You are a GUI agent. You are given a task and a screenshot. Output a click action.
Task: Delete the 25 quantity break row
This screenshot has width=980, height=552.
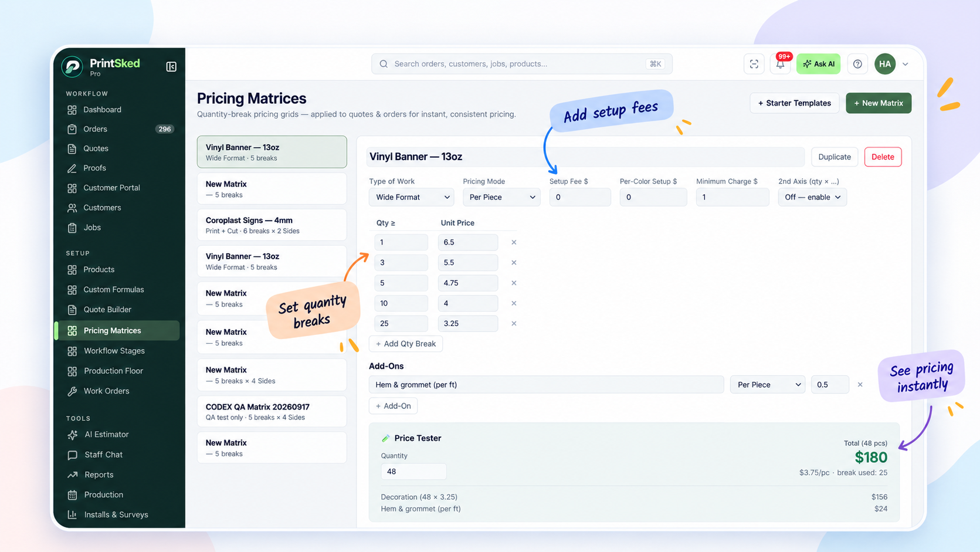pos(514,324)
